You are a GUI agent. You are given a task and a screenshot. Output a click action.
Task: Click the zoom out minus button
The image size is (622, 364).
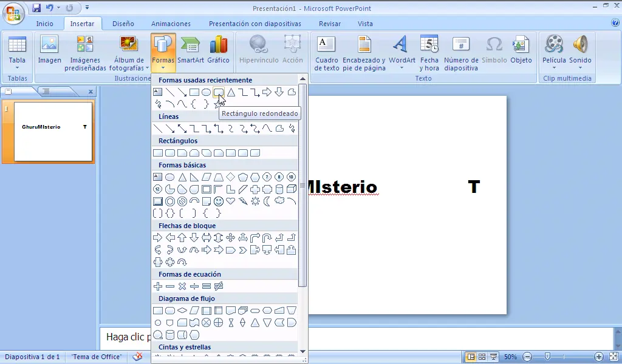tap(527, 357)
